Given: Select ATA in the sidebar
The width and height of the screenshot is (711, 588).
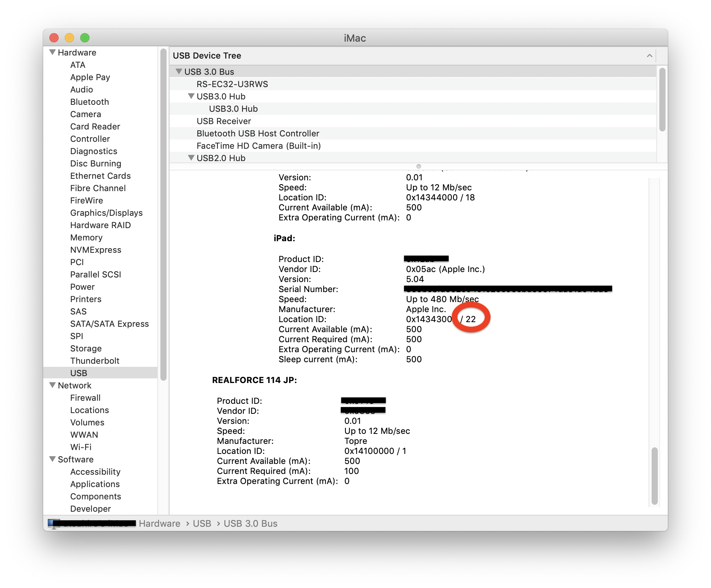Looking at the screenshot, I should coord(78,65).
